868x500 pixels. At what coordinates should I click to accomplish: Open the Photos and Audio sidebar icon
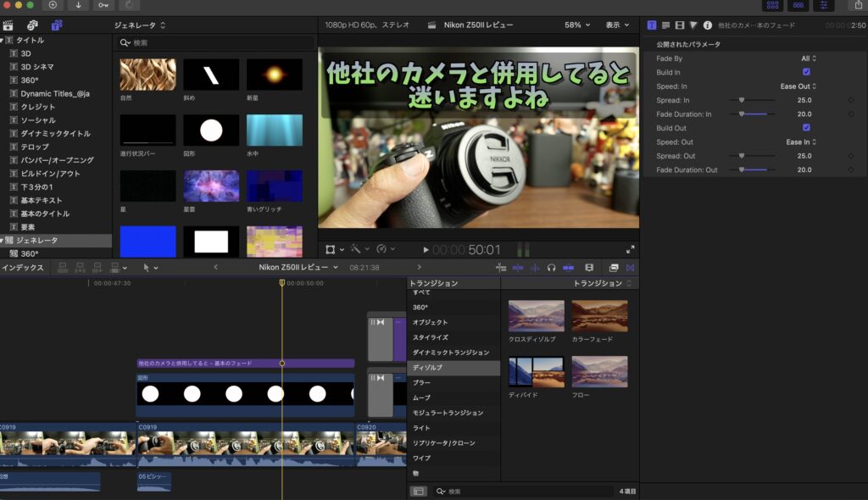click(x=32, y=25)
